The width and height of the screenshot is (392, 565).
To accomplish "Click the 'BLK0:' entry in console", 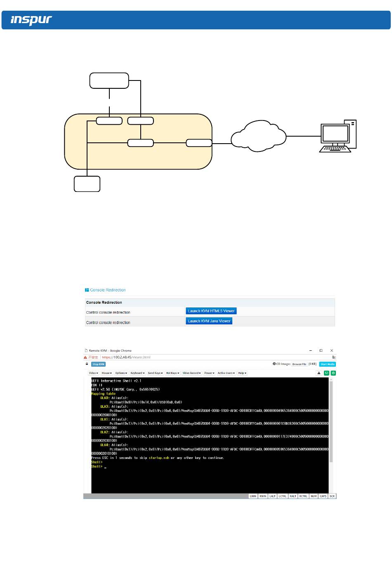I will pos(105,398).
